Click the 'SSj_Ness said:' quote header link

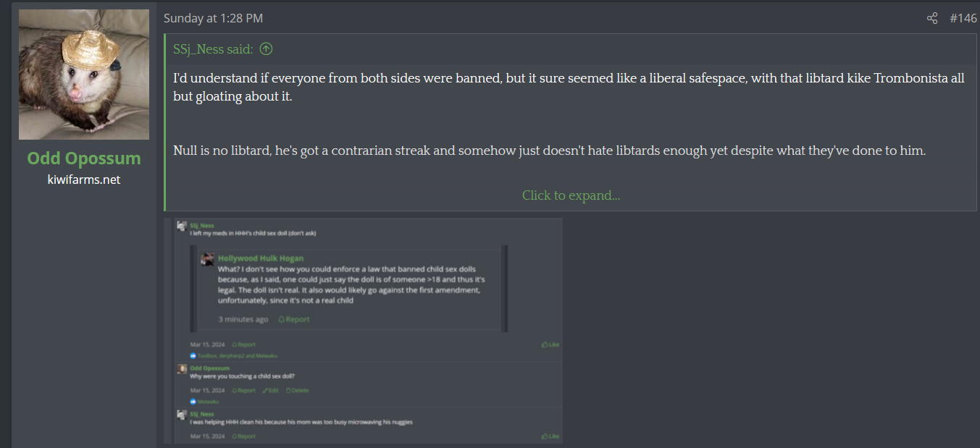point(213,49)
